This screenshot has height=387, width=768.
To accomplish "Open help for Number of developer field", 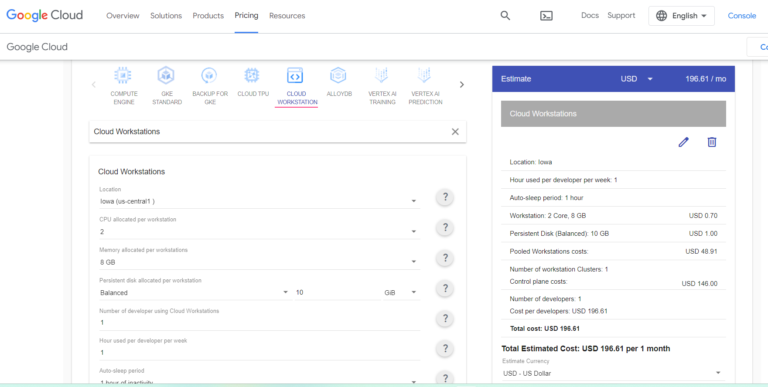I will (x=445, y=318).
